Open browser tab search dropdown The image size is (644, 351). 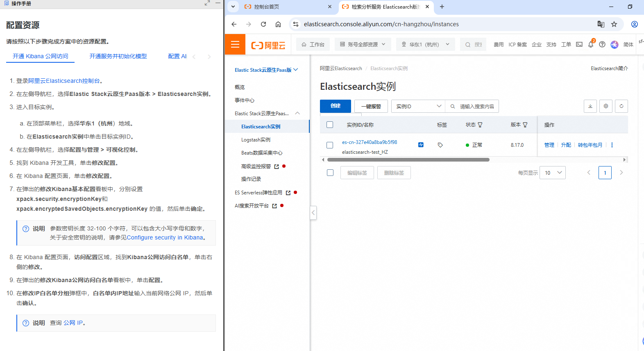[x=233, y=7]
